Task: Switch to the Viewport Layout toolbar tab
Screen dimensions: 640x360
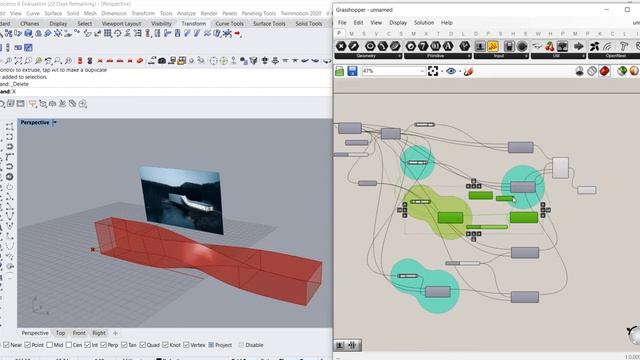Action: click(121, 24)
